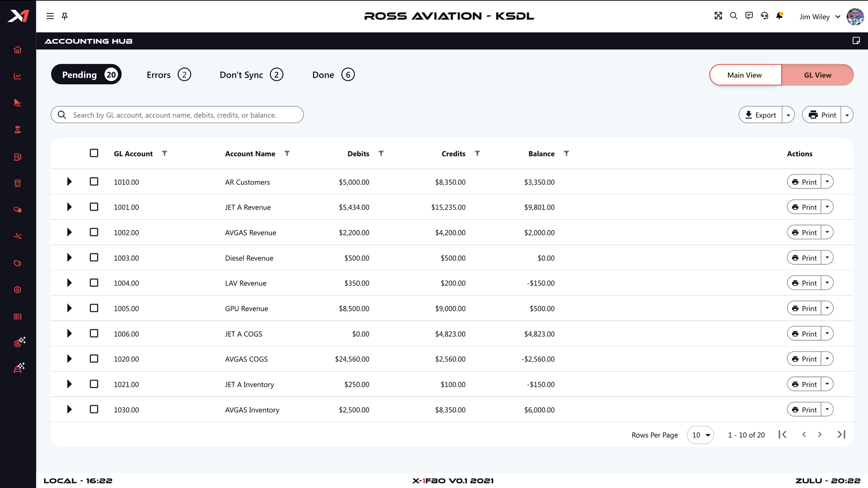The height and width of the screenshot is (488, 868).
Task: Go to last page of results
Action: (841, 435)
